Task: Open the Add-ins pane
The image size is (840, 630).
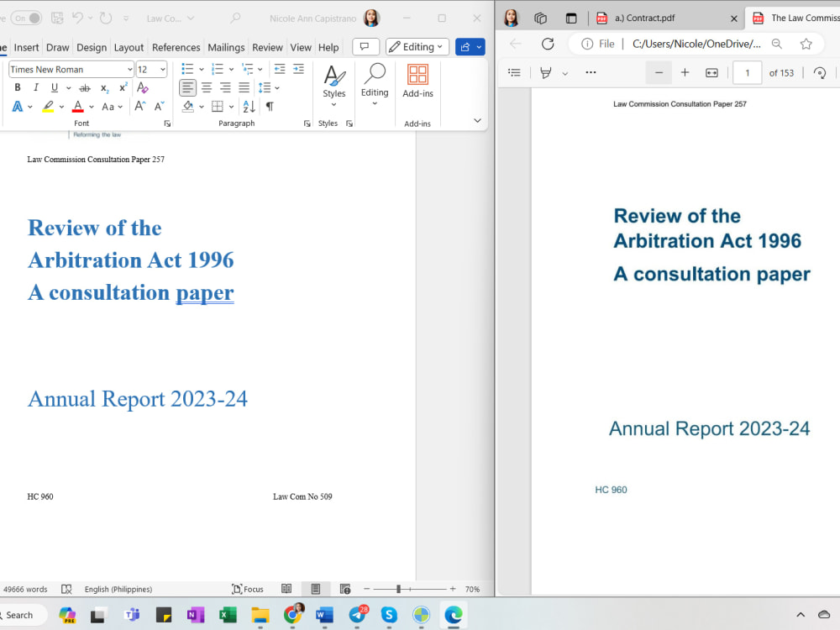Action: (x=417, y=81)
